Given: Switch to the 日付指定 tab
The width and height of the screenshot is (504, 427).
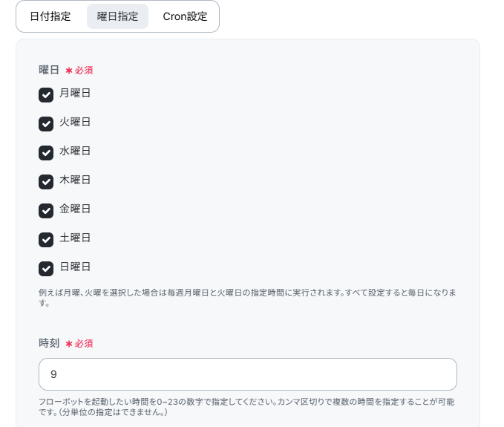Looking at the screenshot, I should pos(50,16).
